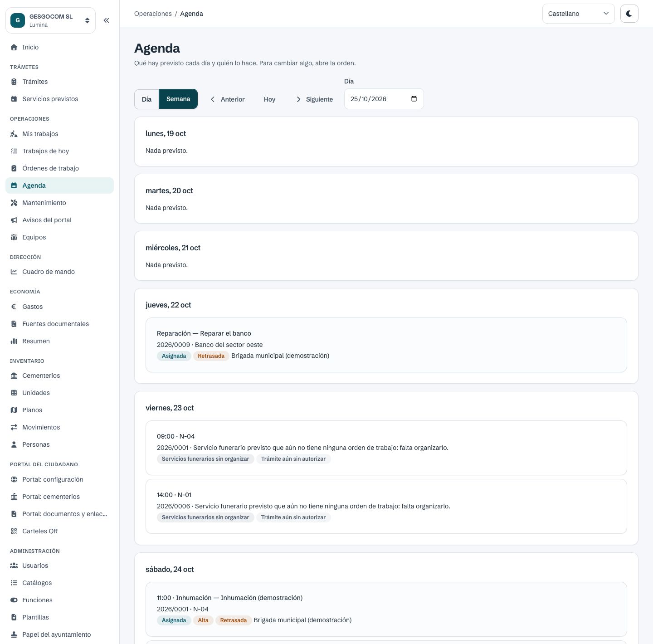Select the Semana view tab
Viewport: 653px width, 644px height.
tap(178, 99)
